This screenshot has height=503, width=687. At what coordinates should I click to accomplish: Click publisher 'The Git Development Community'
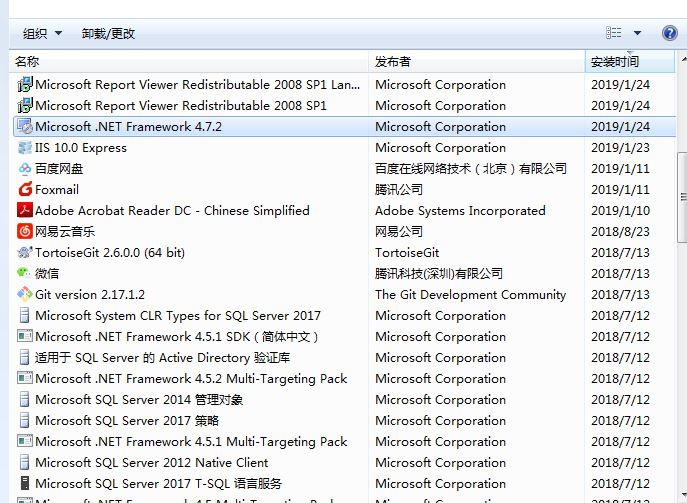click(x=471, y=294)
